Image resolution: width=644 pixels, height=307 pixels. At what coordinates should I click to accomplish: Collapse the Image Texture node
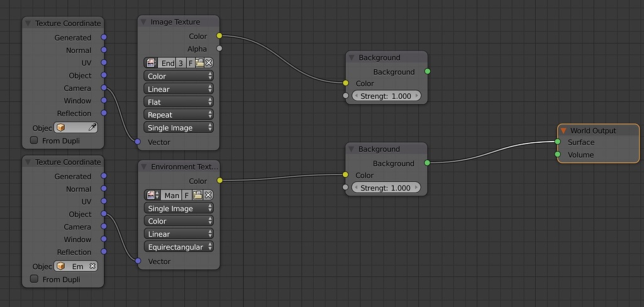pos(143,22)
